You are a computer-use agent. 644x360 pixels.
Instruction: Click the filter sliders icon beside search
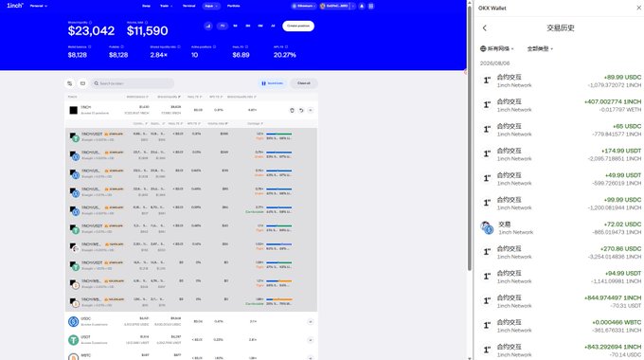click(x=70, y=83)
